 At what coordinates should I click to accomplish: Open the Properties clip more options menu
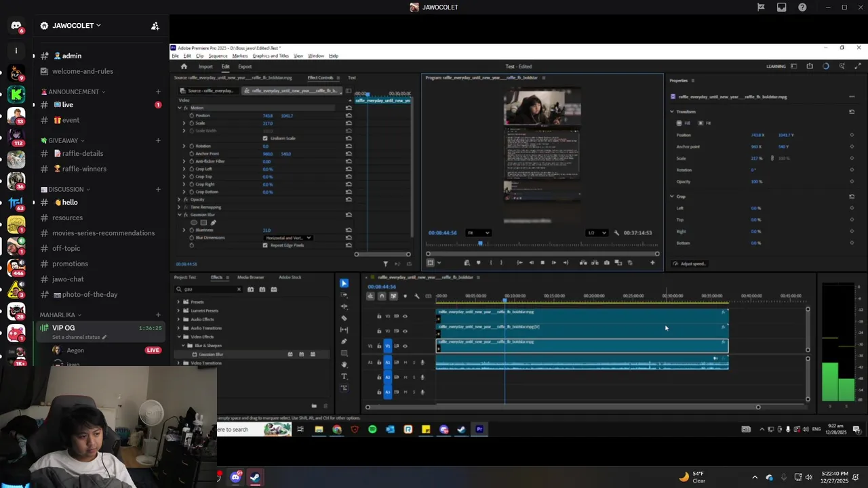click(x=852, y=97)
